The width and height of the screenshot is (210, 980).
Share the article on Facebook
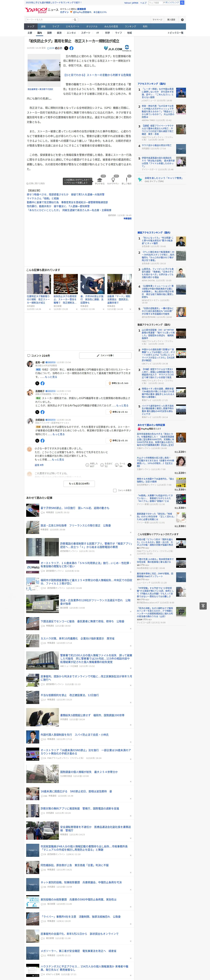click(71, 48)
